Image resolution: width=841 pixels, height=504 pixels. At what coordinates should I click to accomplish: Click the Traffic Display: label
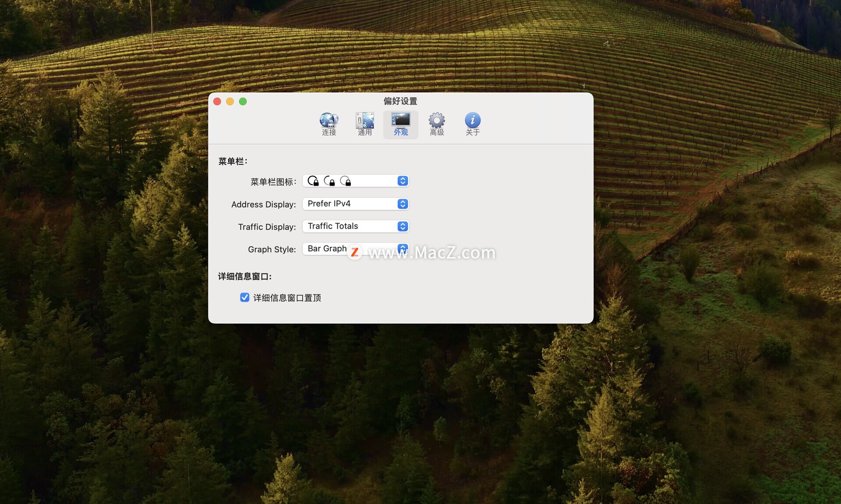pyautogui.click(x=267, y=227)
